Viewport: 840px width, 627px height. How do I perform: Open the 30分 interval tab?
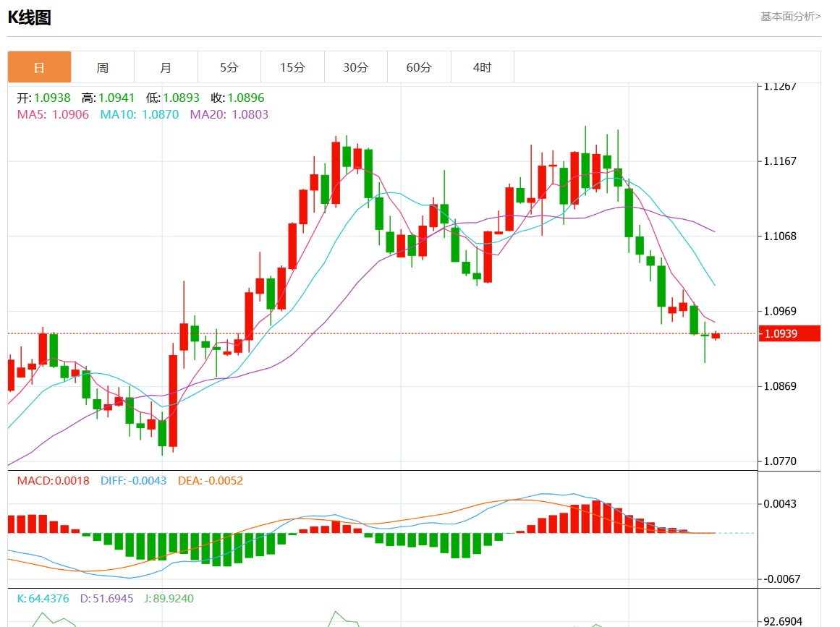355,67
